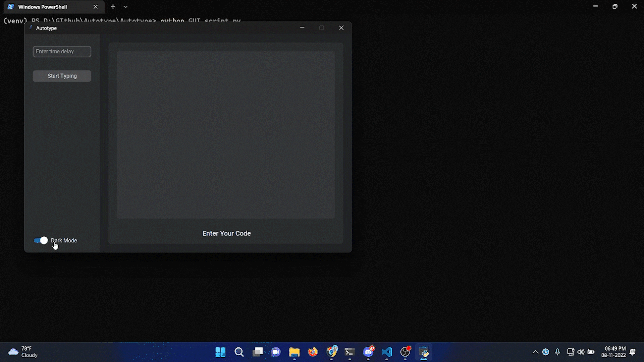Expand the hidden system tray icons
The width and height of the screenshot is (644, 362).
coord(535,352)
